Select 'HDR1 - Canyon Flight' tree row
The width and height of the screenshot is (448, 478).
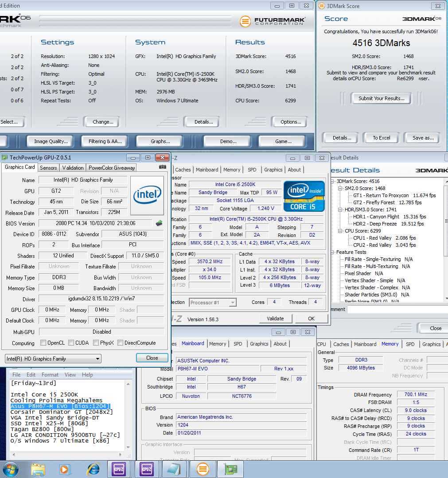[390, 217]
